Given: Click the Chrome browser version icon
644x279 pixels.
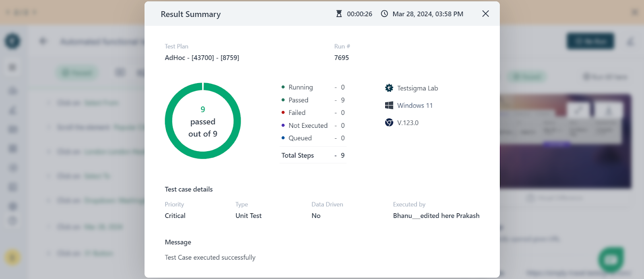Looking at the screenshot, I should tap(389, 123).
